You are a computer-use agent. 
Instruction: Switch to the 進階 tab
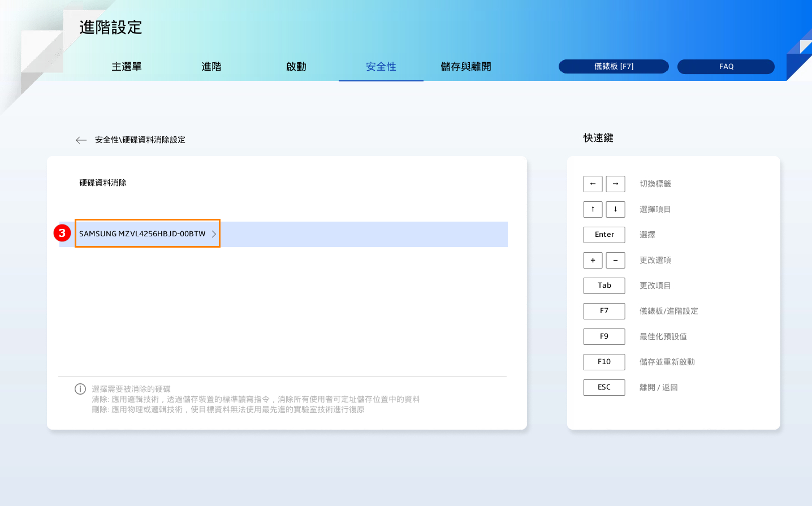point(211,67)
